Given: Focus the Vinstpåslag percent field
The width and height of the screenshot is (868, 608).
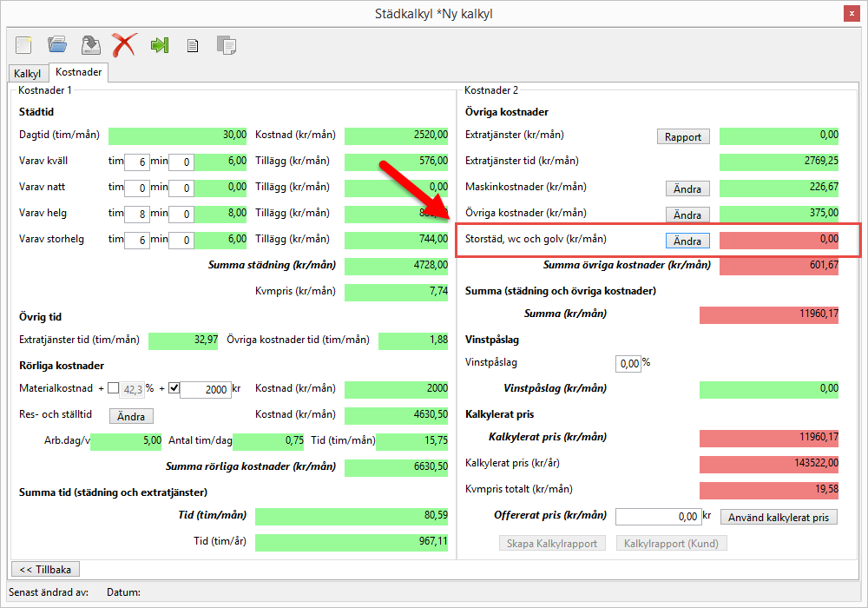Looking at the screenshot, I should pyautogui.click(x=628, y=363).
